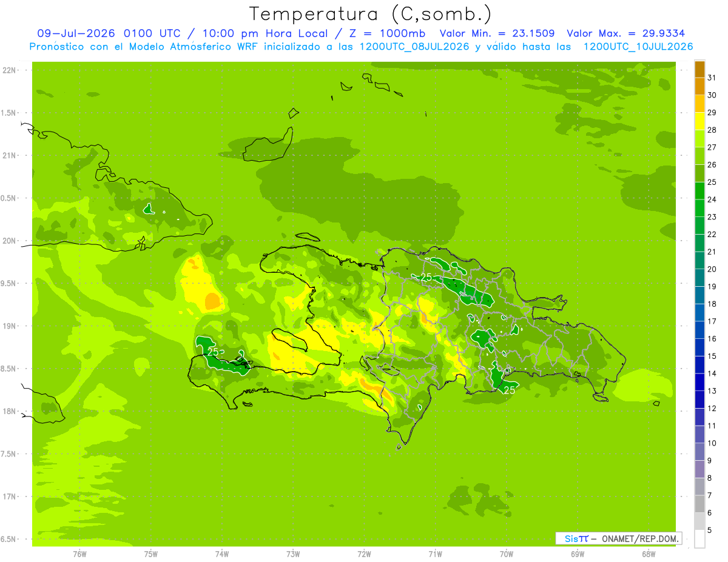The width and height of the screenshot is (728, 562).
Task: Click the '73W' longitude label
Action: (293, 554)
